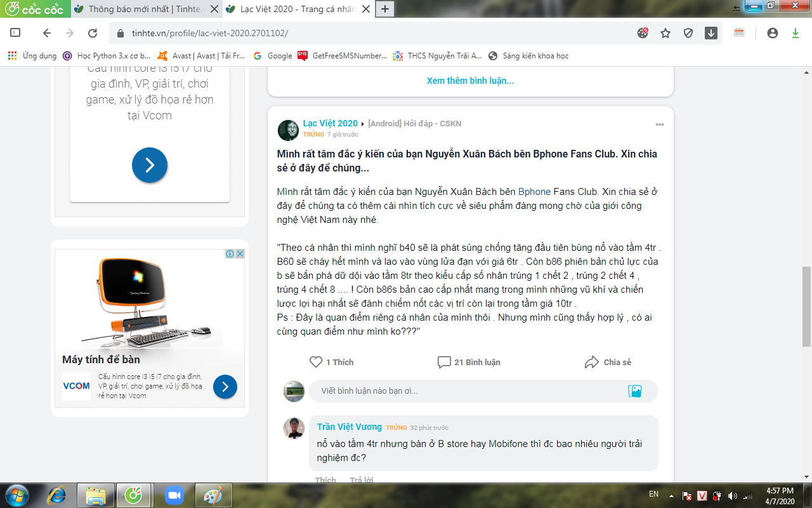View site security lock info
The image size is (812, 508).
point(121,33)
